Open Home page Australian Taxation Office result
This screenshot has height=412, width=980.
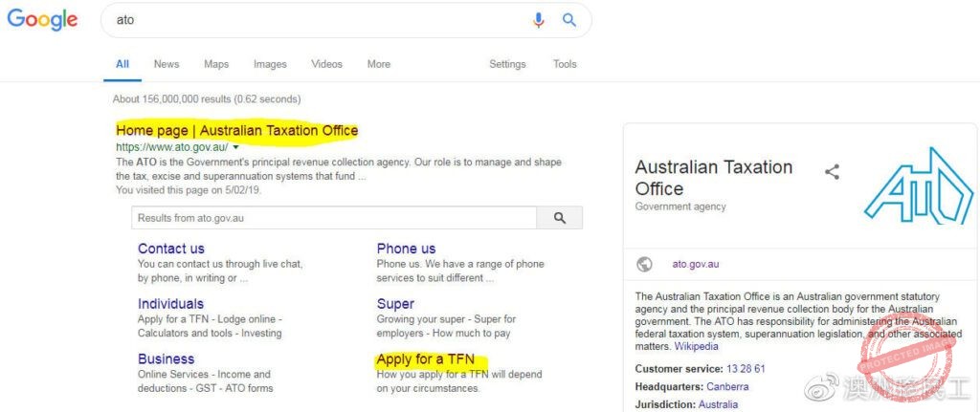pyautogui.click(x=236, y=130)
